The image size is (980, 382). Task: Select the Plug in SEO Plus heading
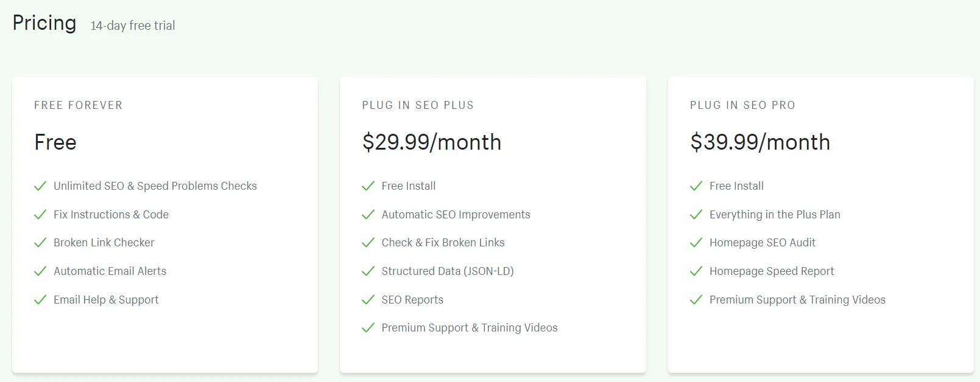point(418,105)
